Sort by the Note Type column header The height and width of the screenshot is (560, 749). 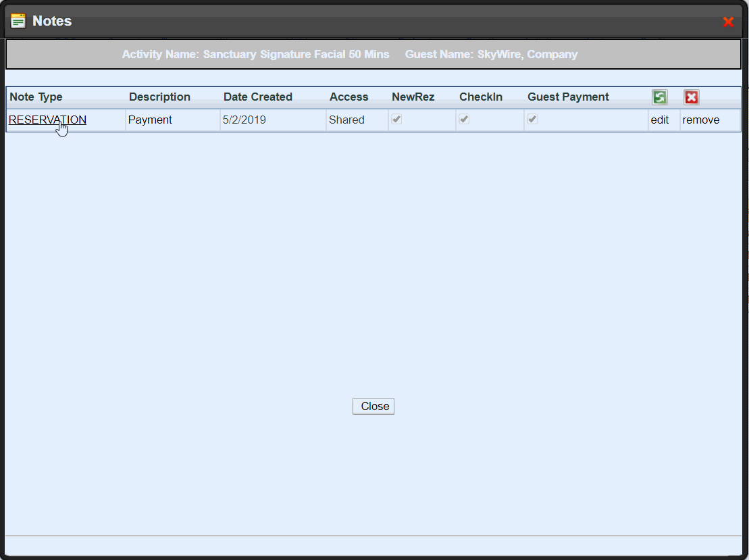tap(36, 97)
